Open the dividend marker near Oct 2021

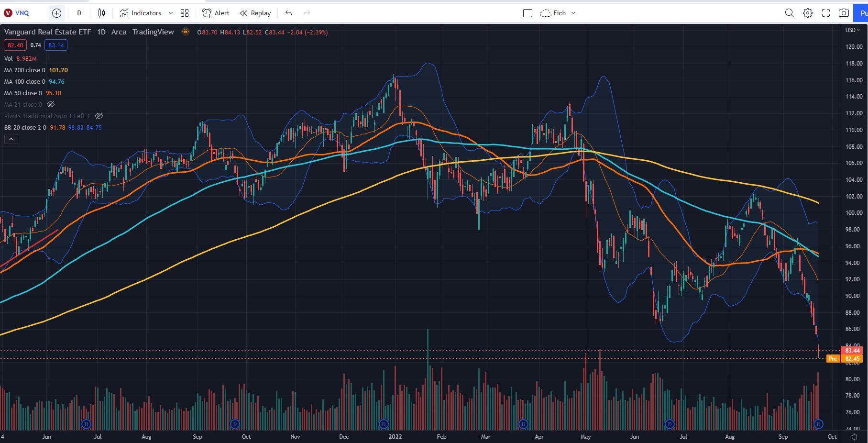pyautogui.click(x=235, y=424)
